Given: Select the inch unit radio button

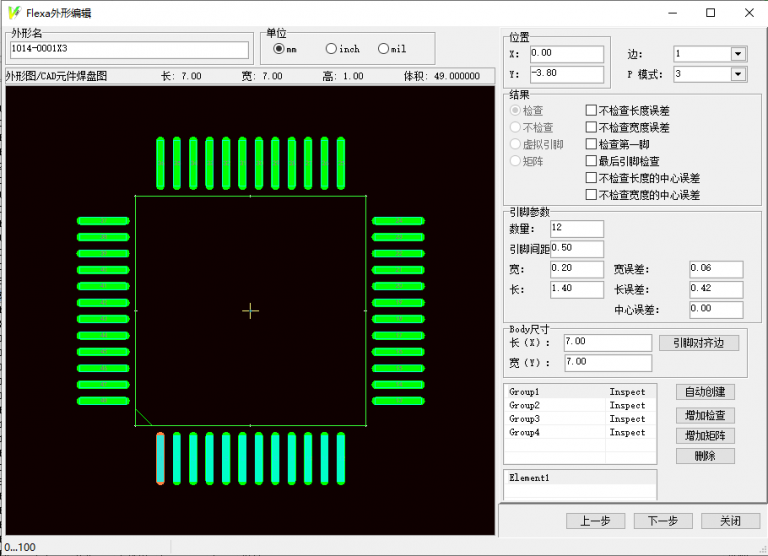Looking at the screenshot, I should (331, 48).
